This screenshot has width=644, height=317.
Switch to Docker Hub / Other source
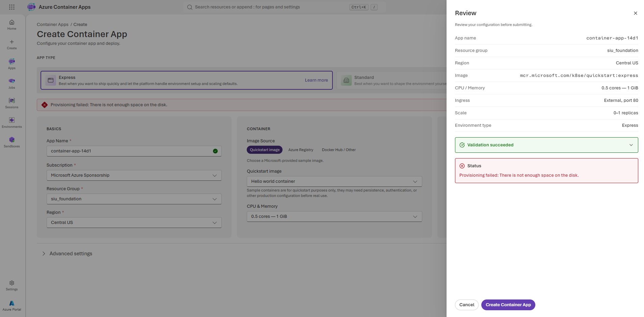339,150
